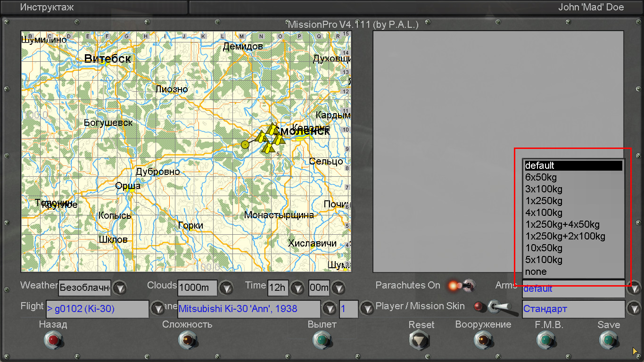This screenshot has height=362, width=644.
Task: Click the g0102 (Ki-30) flight field
Action: [97, 309]
